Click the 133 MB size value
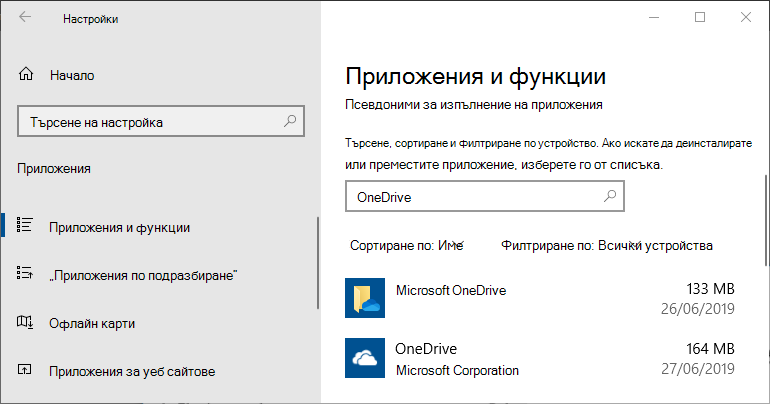 tap(710, 289)
